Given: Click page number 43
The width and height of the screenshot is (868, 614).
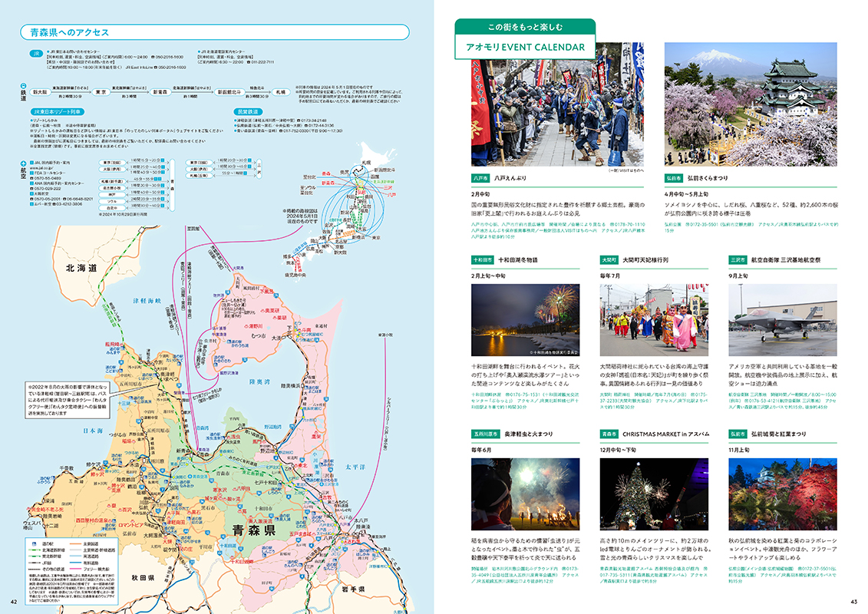Looking at the screenshot, I should (853, 602).
